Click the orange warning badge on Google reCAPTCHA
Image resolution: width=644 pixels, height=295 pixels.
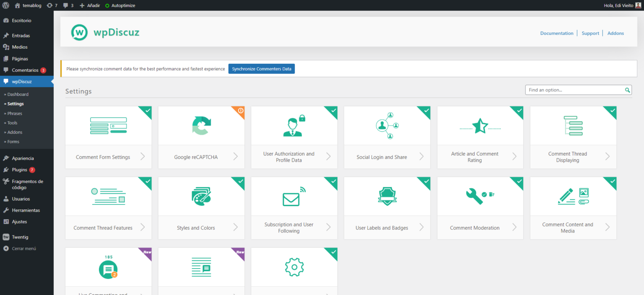(240, 111)
